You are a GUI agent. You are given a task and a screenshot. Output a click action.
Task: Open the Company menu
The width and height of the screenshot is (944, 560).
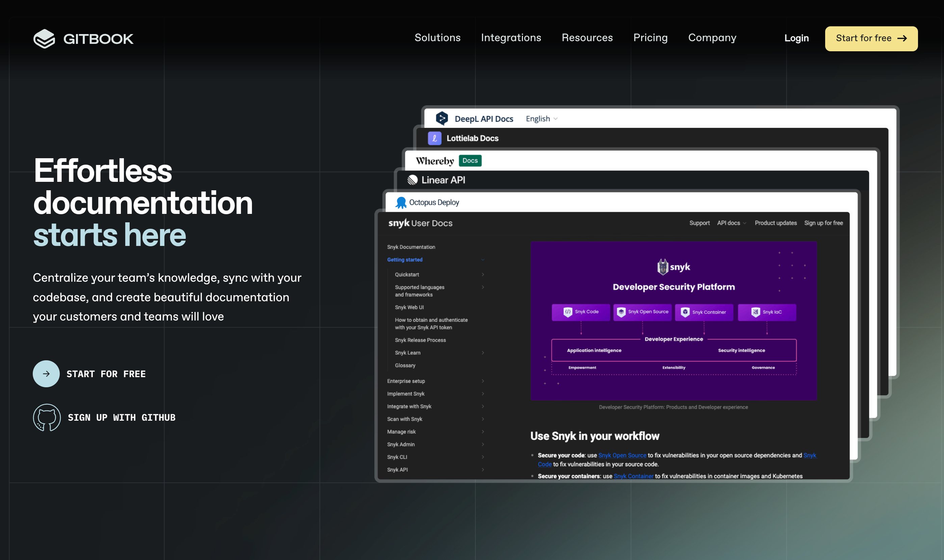(712, 38)
